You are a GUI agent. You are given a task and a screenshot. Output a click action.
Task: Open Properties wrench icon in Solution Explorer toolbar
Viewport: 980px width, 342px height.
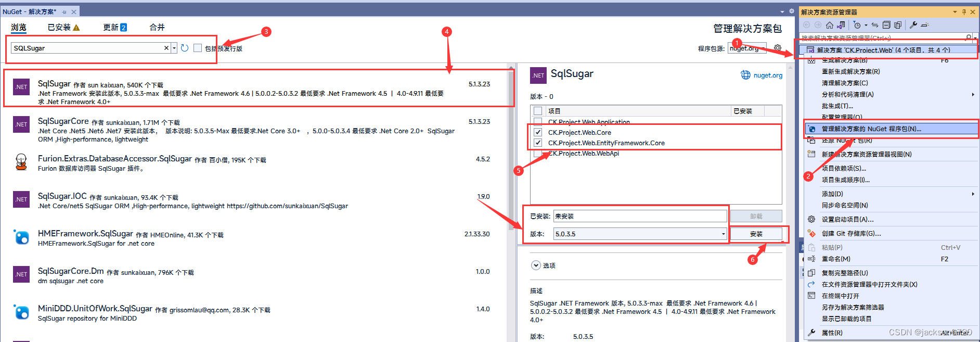point(913,25)
